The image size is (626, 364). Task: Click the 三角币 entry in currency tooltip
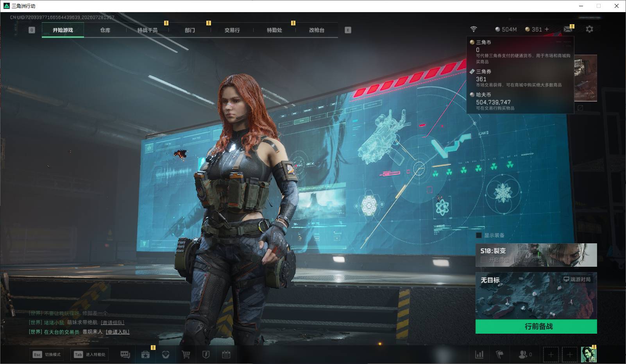tap(483, 42)
